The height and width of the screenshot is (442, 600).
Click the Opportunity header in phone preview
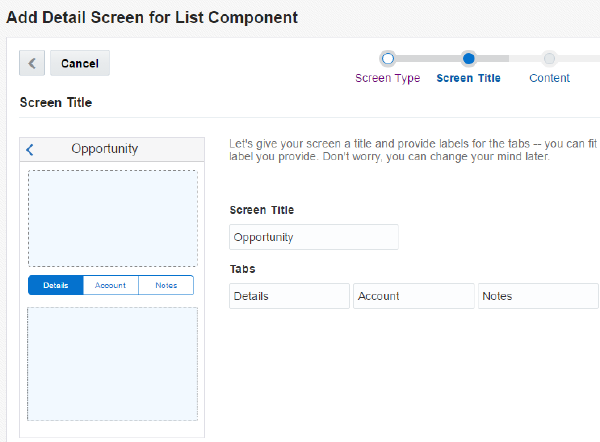click(x=105, y=149)
